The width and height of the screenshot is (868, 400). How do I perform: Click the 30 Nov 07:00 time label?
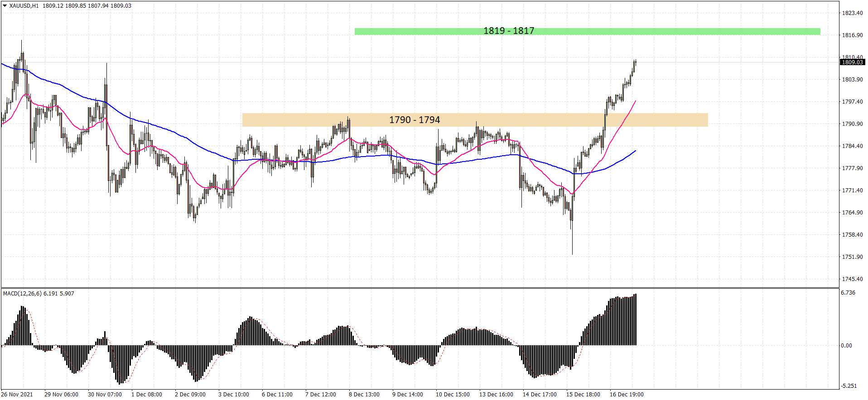[x=105, y=395]
